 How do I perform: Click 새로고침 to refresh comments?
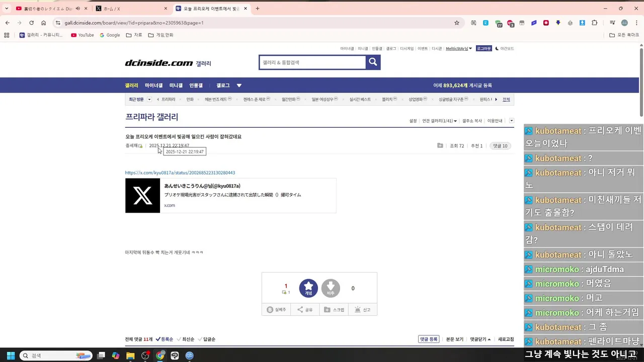[506, 339]
